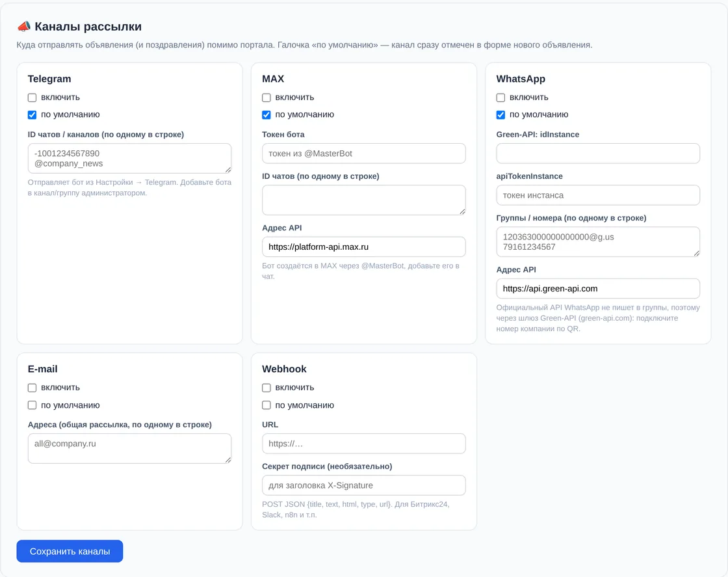Uncheck WhatsApp default channel checkbox
This screenshot has width=728, height=577.
pyautogui.click(x=500, y=114)
